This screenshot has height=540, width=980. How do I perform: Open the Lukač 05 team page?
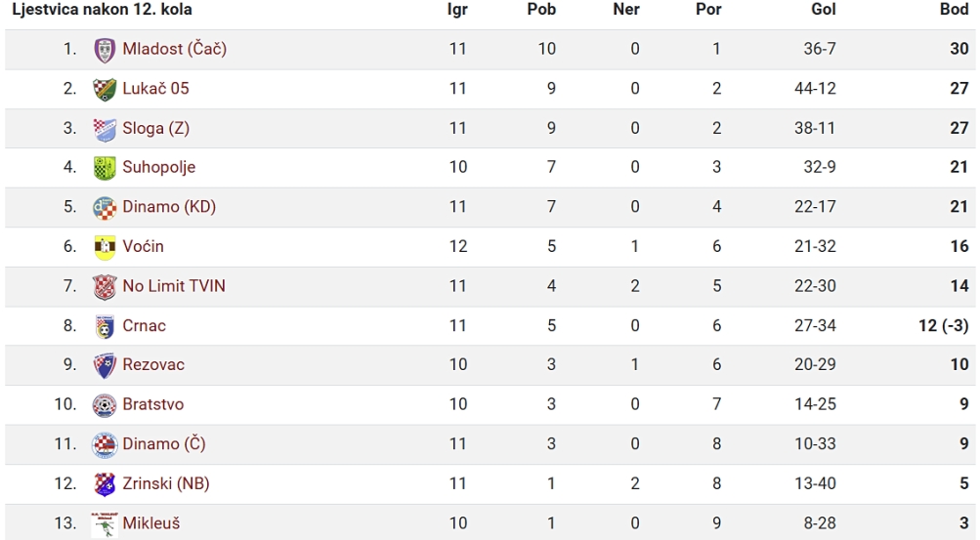(155, 89)
